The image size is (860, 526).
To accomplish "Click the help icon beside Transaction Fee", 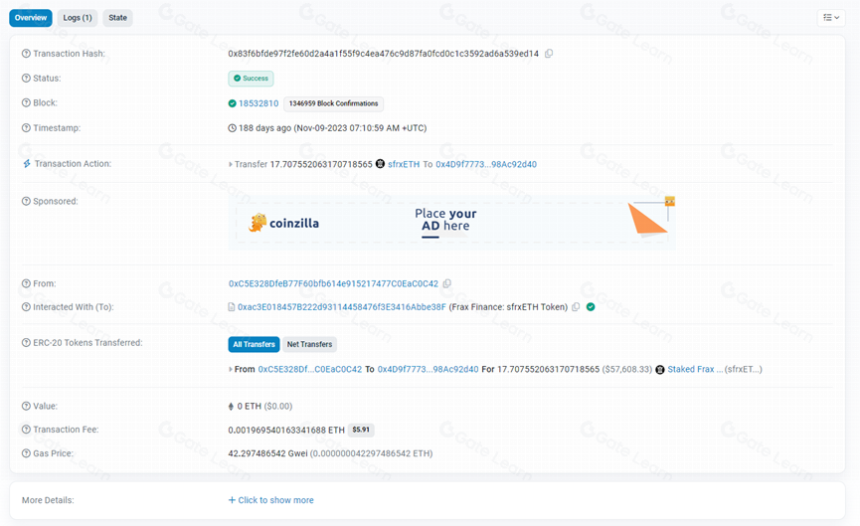I will pos(26,429).
